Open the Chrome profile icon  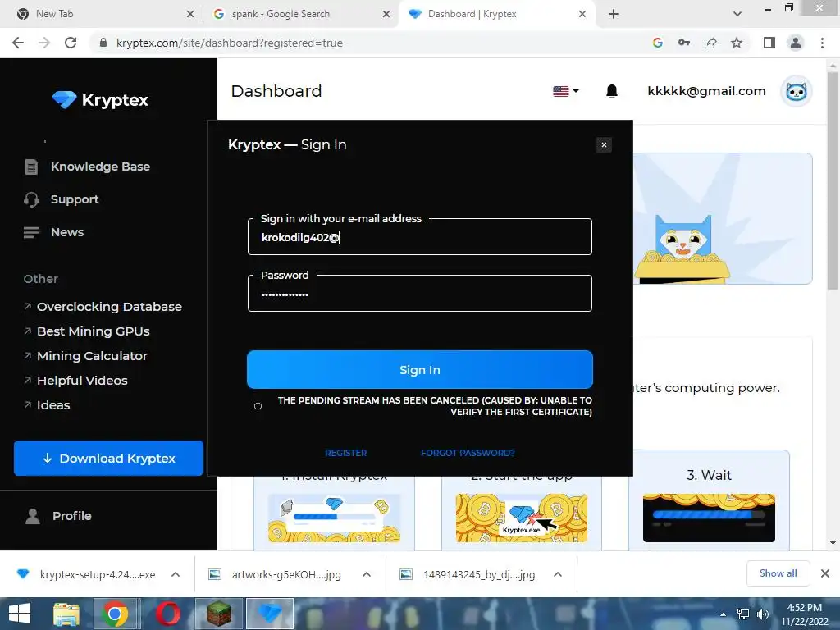pos(796,43)
